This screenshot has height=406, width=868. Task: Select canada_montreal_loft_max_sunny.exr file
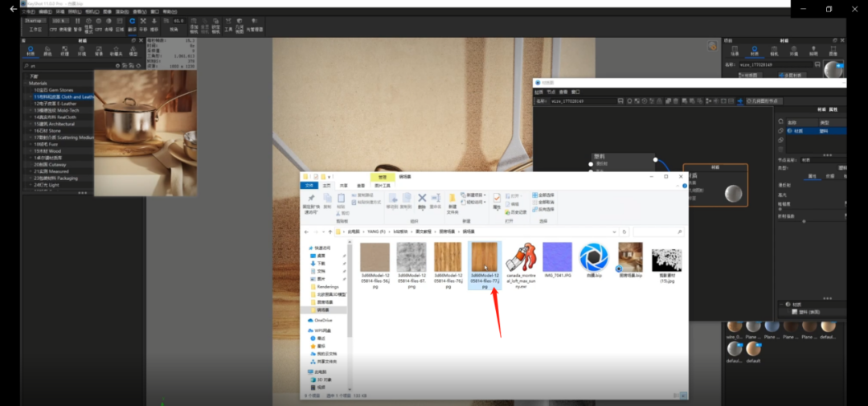(x=521, y=265)
